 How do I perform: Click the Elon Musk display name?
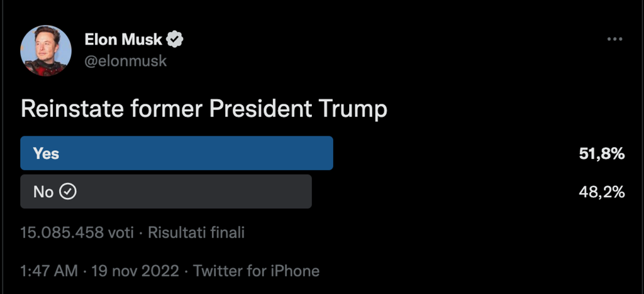click(x=123, y=40)
